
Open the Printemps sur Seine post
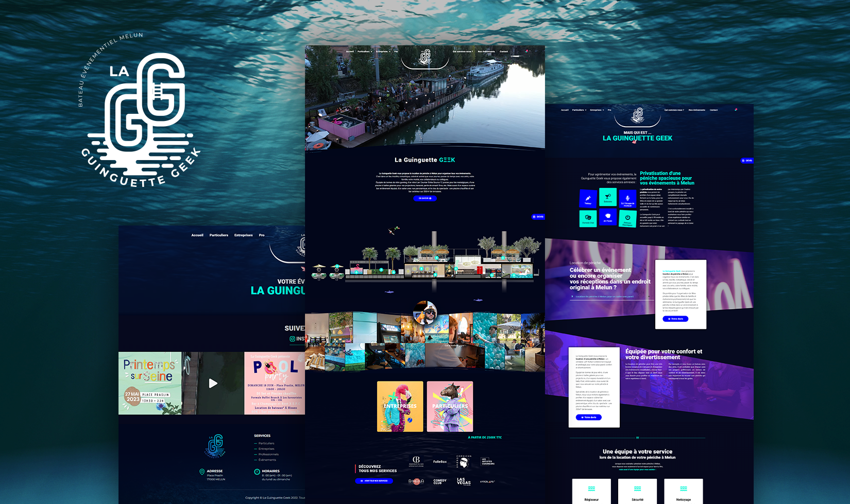[150, 383]
